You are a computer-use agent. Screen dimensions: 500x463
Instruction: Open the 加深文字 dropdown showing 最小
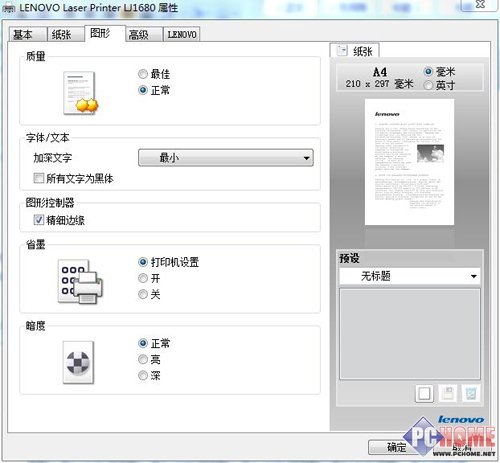pos(226,158)
